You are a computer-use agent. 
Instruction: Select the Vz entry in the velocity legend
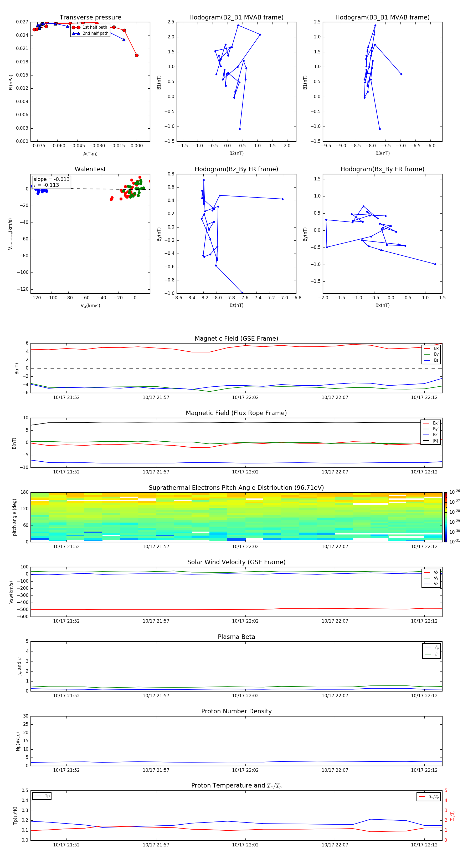coord(431,584)
